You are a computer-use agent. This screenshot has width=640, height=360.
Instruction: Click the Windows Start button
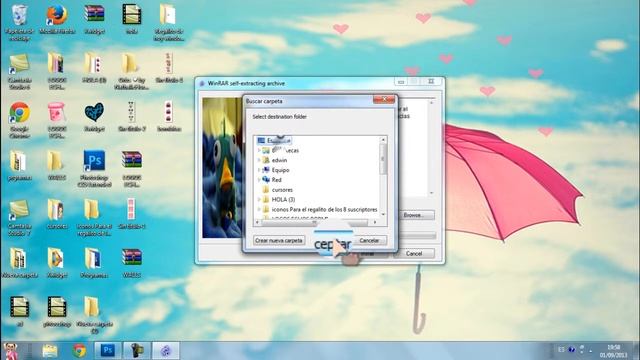click(x=11, y=351)
